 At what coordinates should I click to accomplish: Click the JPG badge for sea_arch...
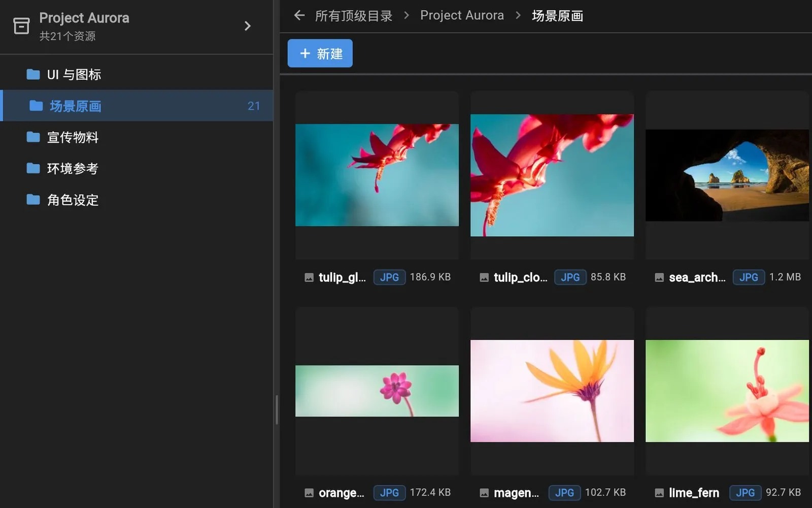(749, 277)
